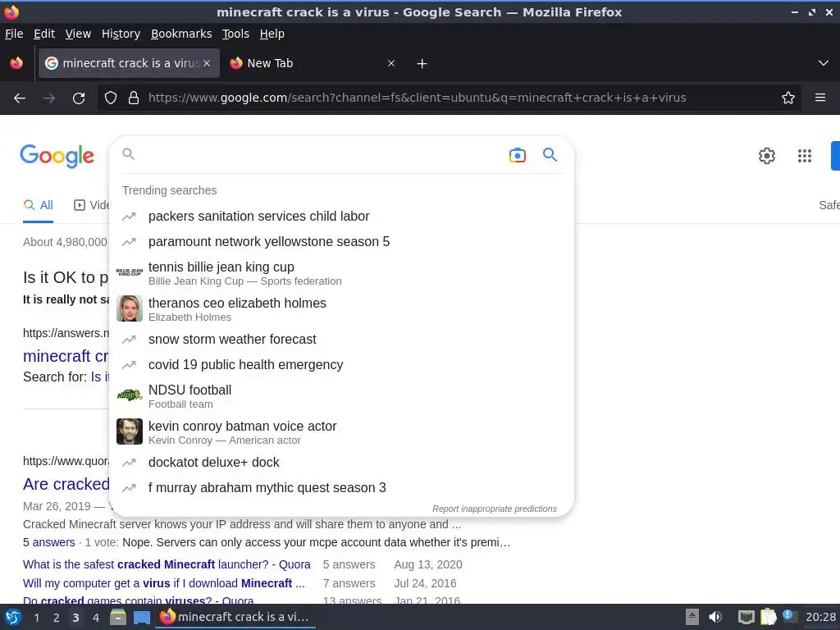The width and height of the screenshot is (840, 630).
Task: Open the Bookmarks menu
Action: point(181,34)
